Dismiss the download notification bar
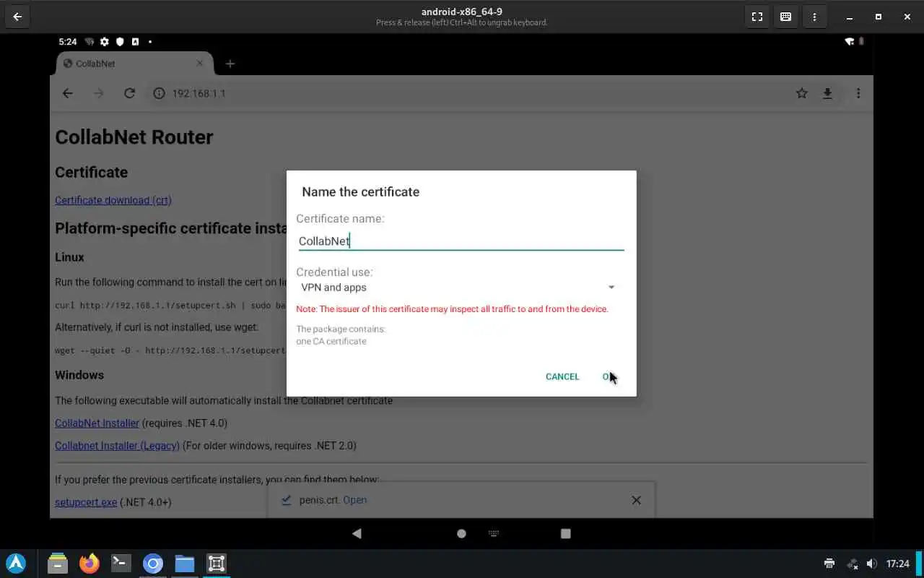Image resolution: width=924 pixels, height=578 pixels. tap(636, 500)
